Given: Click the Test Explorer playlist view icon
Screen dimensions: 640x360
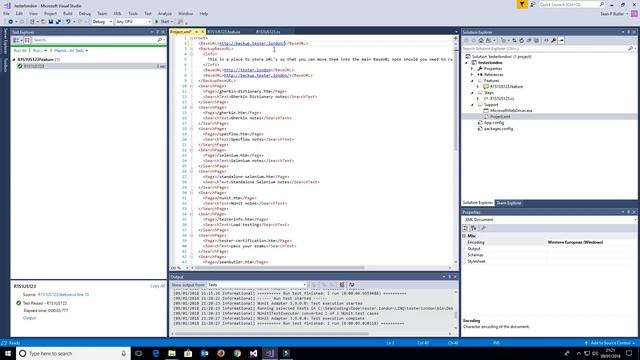Looking at the screenshot, I should [x=27, y=40].
